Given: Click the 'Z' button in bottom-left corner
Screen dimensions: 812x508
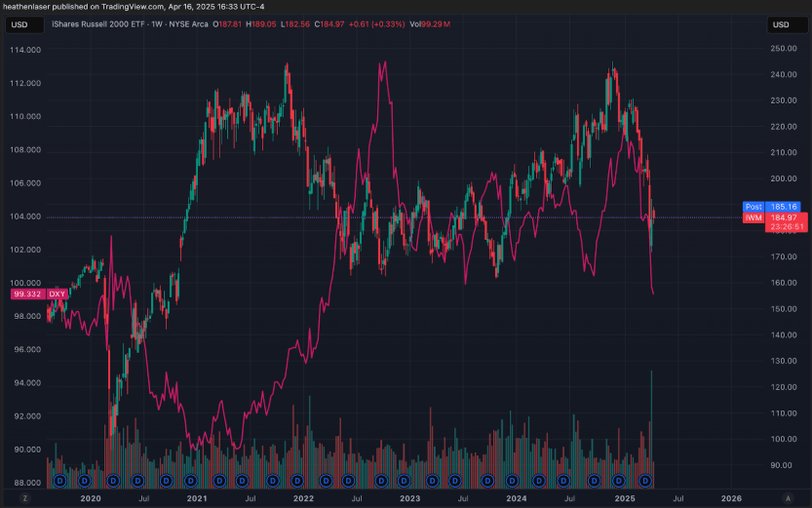Looking at the screenshot, I should coord(26,497).
